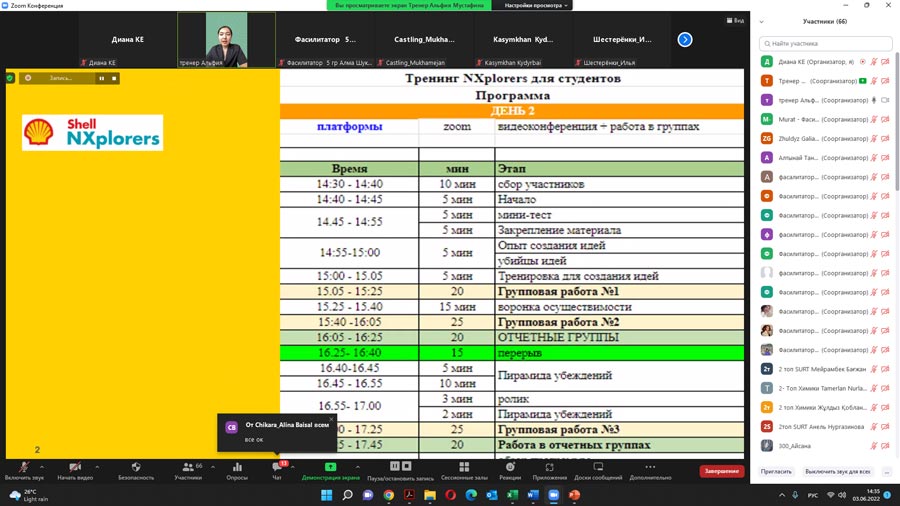This screenshot has height=506, width=900.
Task: Select the Диана КЕ video tile
Action: [127, 40]
